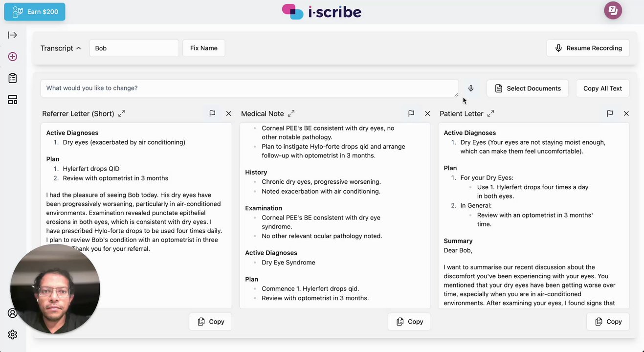
Task: Open the clipboard notes sidebar icon
Action: (13, 78)
